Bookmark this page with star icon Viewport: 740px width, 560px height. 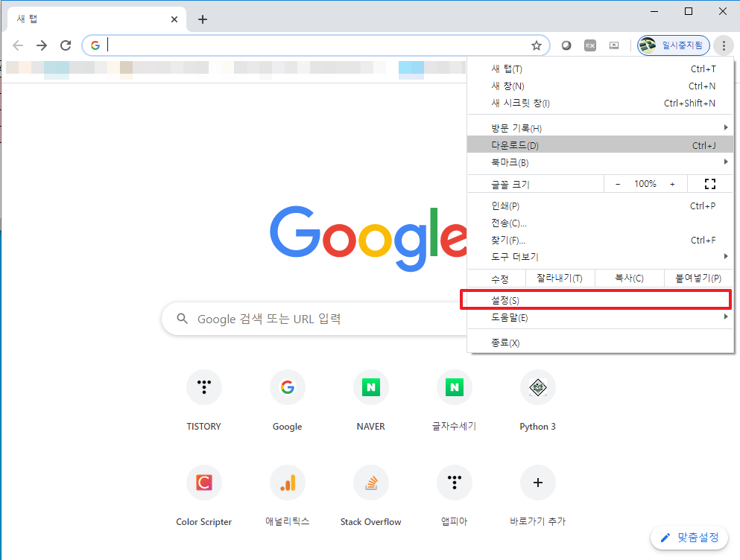pos(536,45)
